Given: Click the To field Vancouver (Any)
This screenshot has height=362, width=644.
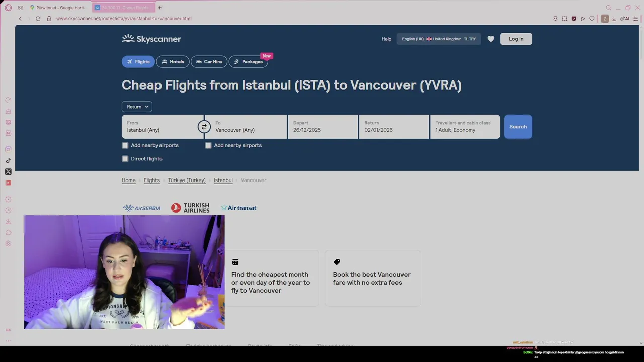Looking at the screenshot, I should [246, 127].
